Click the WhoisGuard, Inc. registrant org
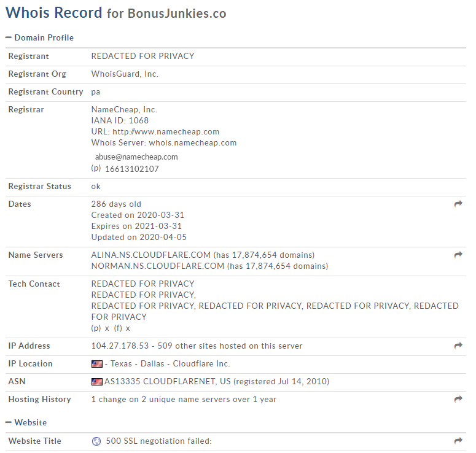 click(x=125, y=74)
